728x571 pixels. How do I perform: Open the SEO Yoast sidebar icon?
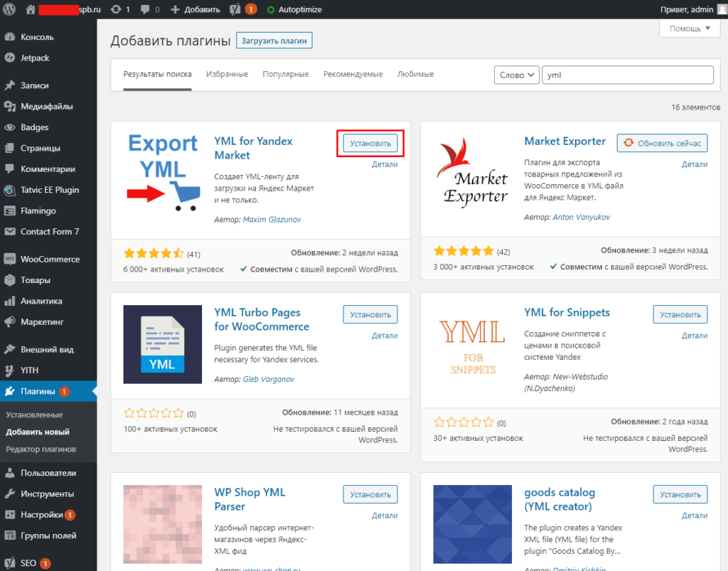[x=10, y=562]
